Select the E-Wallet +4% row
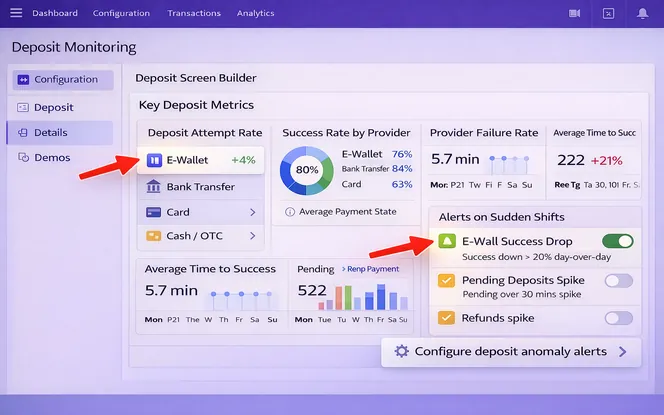664x415 pixels. [x=201, y=160]
